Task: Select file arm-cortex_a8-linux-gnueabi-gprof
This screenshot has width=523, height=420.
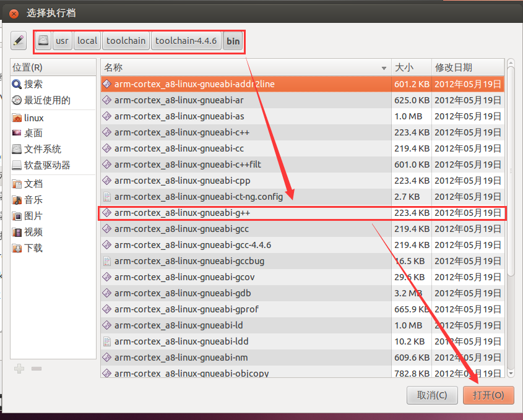Action: (x=303, y=309)
